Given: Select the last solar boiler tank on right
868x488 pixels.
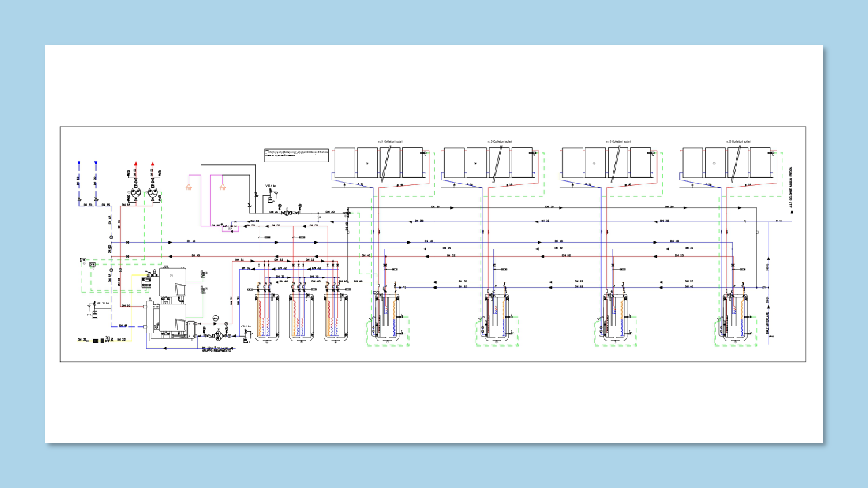Looking at the screenshot, I should click(x=735, y=317).
